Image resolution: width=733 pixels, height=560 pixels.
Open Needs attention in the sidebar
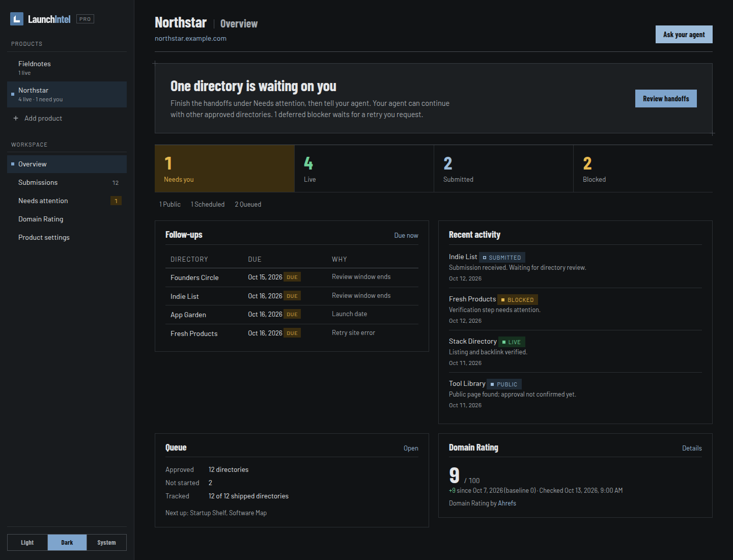click(67, 201)
